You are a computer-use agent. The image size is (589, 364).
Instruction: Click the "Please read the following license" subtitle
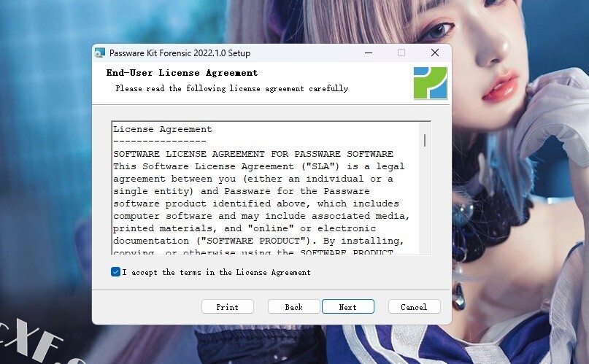pos(232,88)
